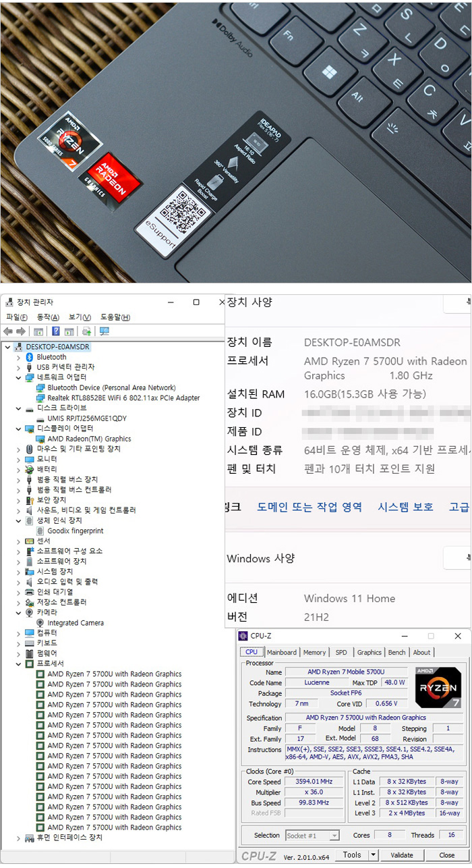The height and width of the screenshot is (868, 472).
Task: Open the 파일(F) menu
Action: (17, 317)
